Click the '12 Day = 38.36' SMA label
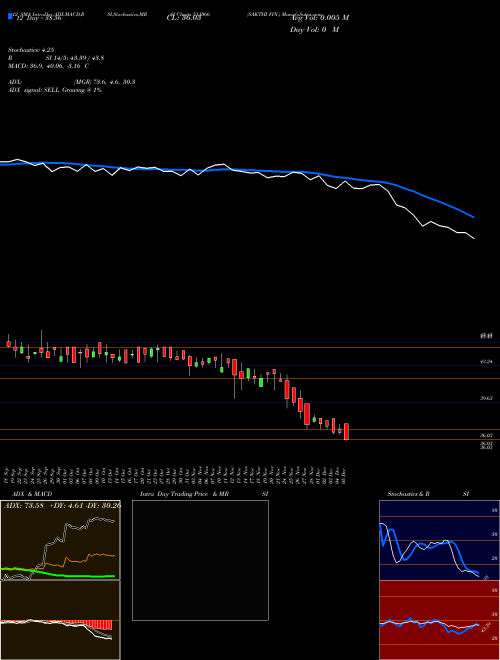This screenshot has width=500, height=660. [x=39, y=18]
